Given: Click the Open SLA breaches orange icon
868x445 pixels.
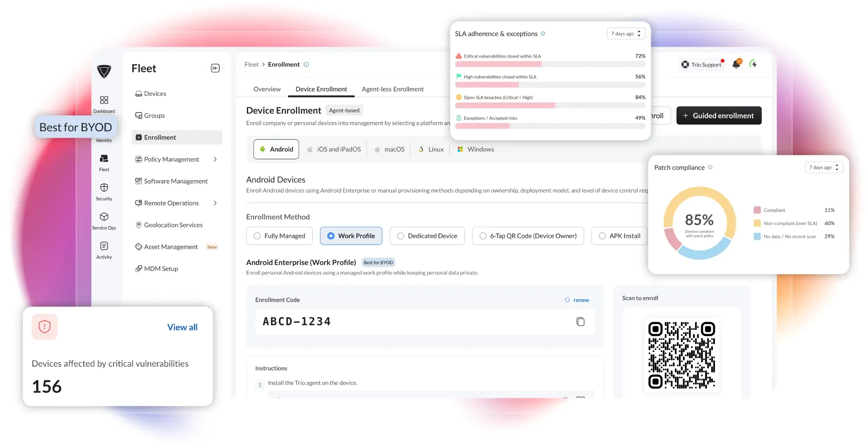Looking at the screenshot, I should click(458, 97).
